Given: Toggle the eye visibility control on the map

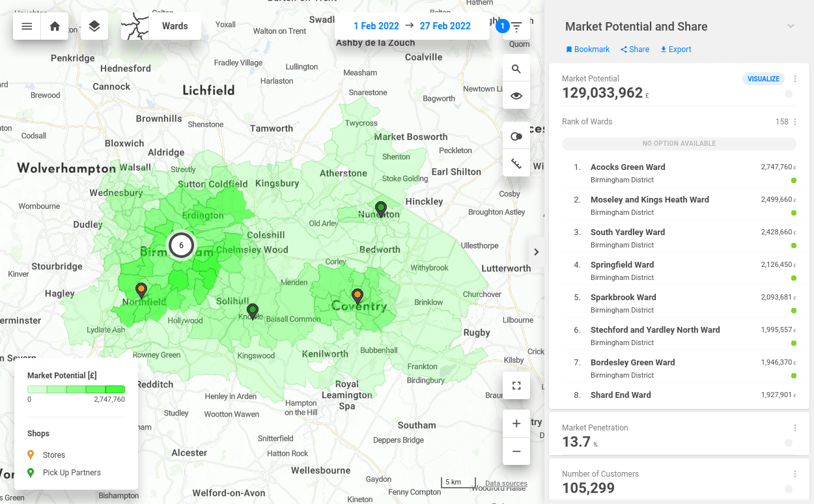Looking at the screenshot, I should [516, 95].
